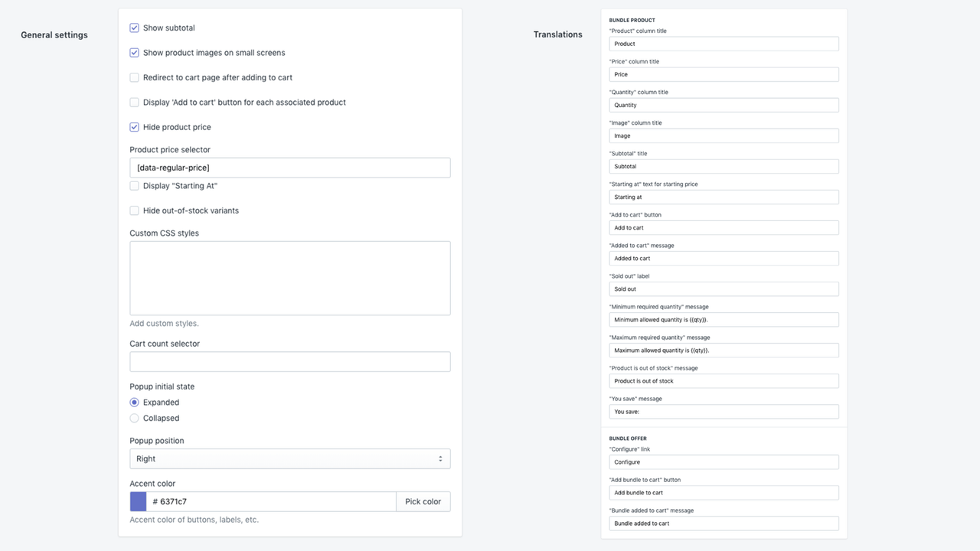Tick the Display "Starting At" checkbox
The image size is (980, 551).
[x=135, y=186]
